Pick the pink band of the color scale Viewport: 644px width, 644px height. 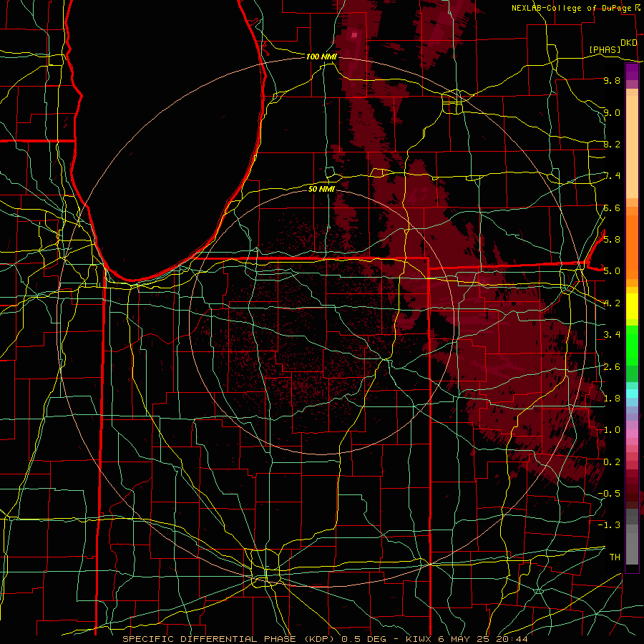(x=632, y=434)
